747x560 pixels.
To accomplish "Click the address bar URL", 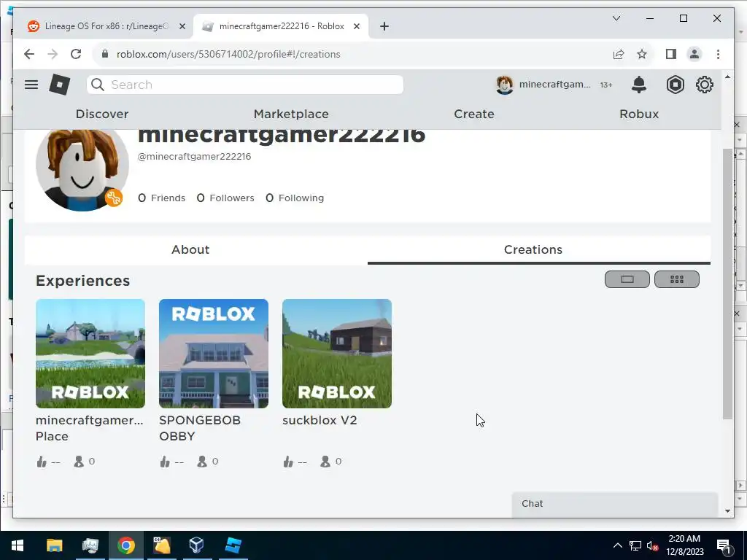I will point(228,54).
